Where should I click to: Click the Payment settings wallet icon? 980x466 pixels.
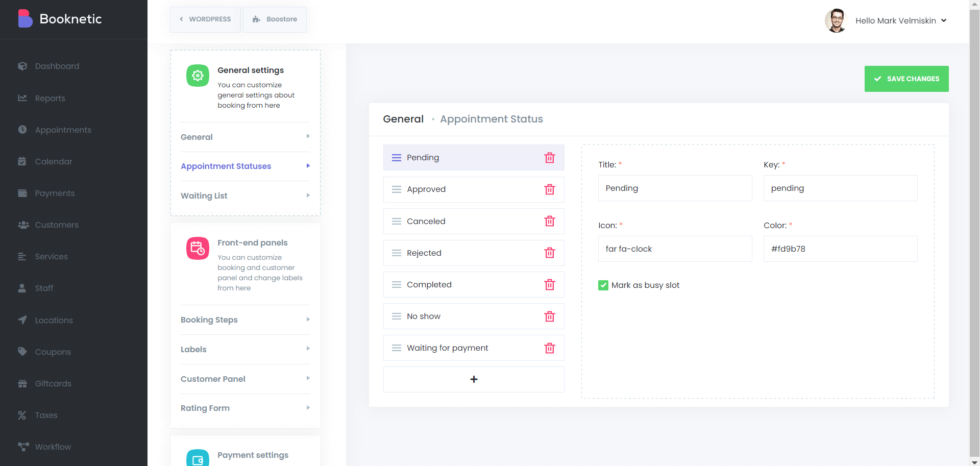pos(198,458)
